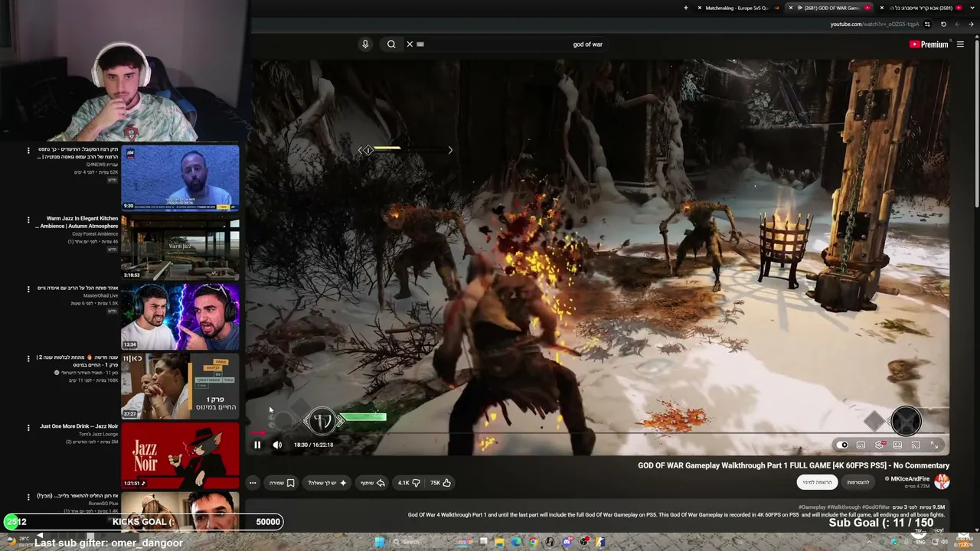Open the YouTube guide hamburger menu
Image resolution: width=980 pixels, height=551 pixels.
point(960,44)
